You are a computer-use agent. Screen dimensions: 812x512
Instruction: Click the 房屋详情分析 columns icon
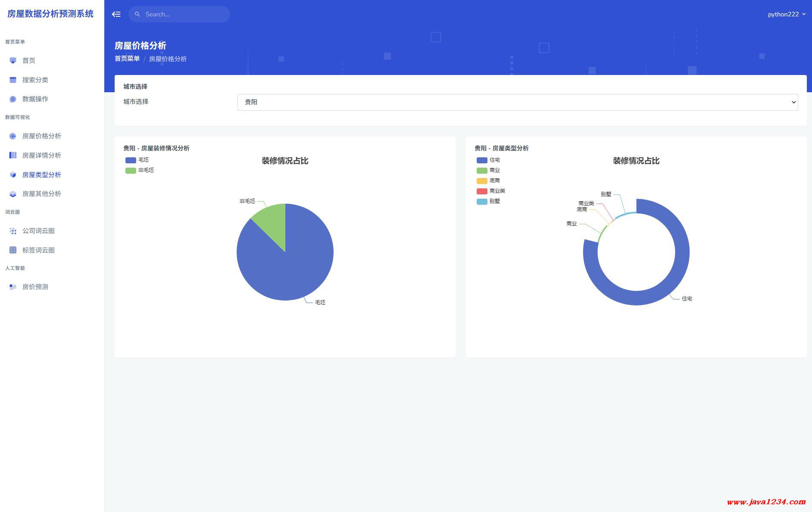[x=13, y=155]
